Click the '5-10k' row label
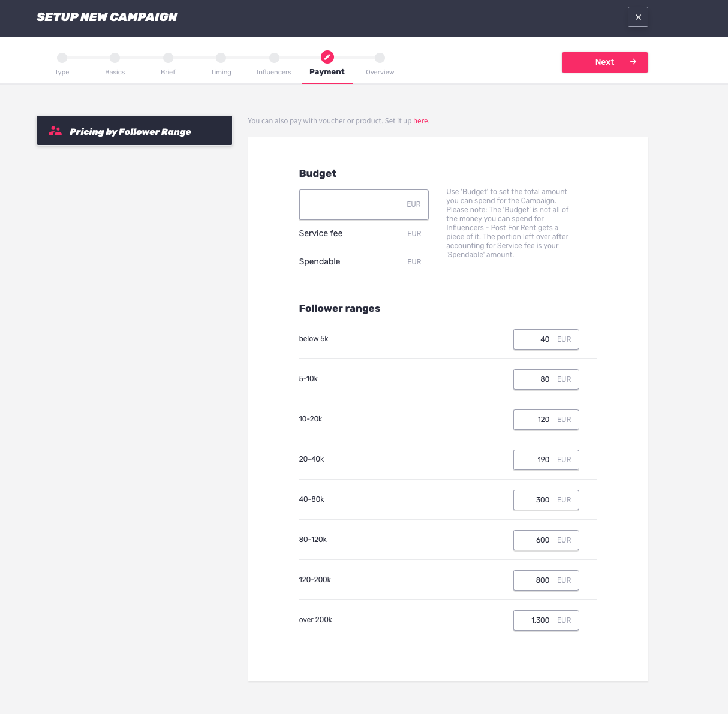The width and height of the screenshot is (728, 714). click(x=308, y=379)
